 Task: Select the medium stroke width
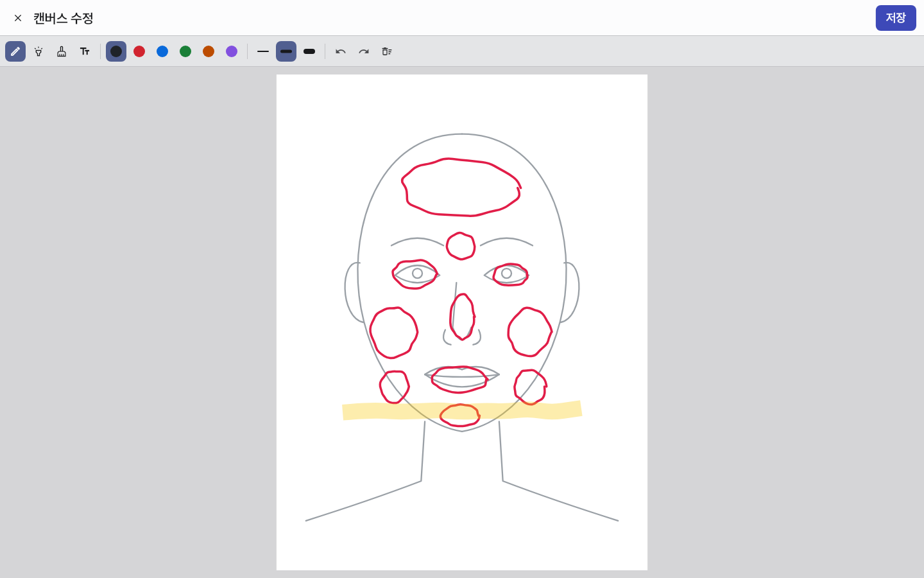pos(286,51)
